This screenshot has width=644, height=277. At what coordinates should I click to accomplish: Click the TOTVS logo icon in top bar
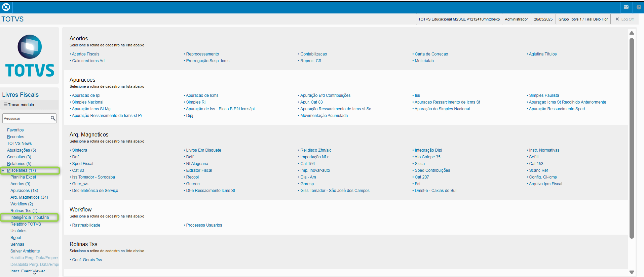[6, 7]
